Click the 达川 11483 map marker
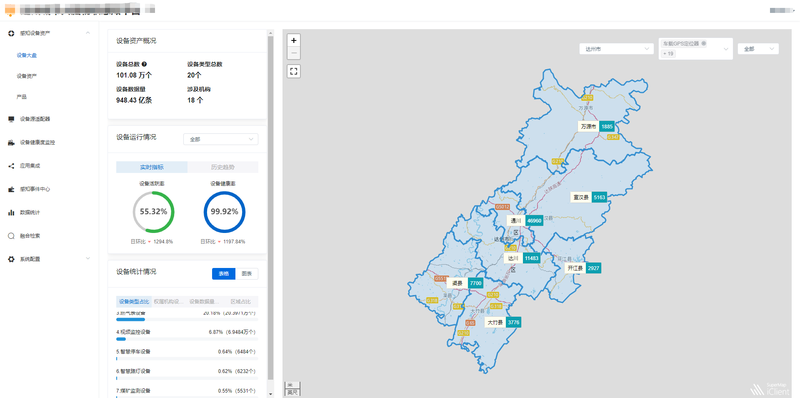The height and width of the screenshot is (398, 800). pos(521,258)
